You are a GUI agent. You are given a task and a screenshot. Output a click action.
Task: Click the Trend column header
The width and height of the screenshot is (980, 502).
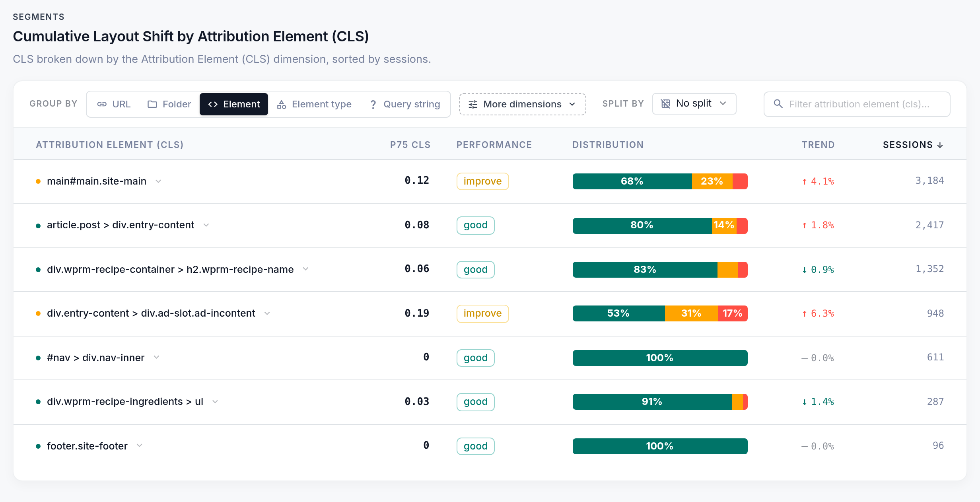coord(818,145)
